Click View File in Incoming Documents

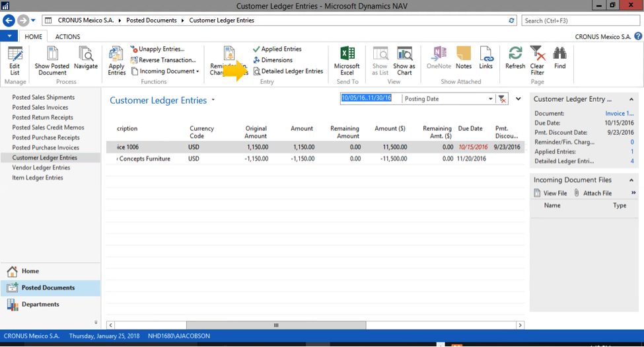(550, 193)
